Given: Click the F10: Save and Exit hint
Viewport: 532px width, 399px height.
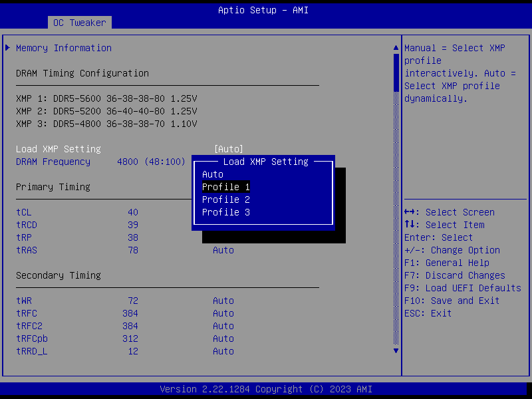Looking at the screenshot, I should click(452, 301).
